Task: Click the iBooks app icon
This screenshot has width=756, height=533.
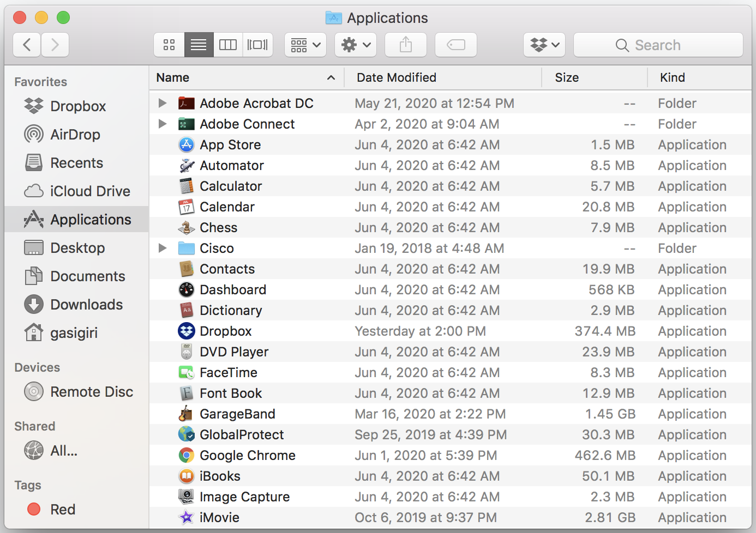Action: [x=187, y=476]
